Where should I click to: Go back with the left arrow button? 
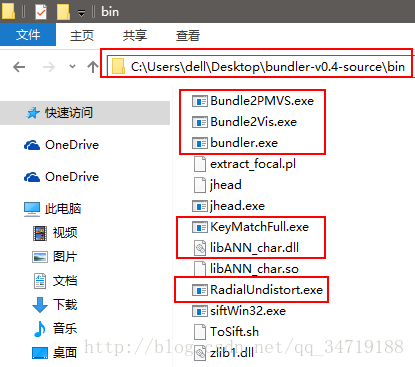click(19, 67)
